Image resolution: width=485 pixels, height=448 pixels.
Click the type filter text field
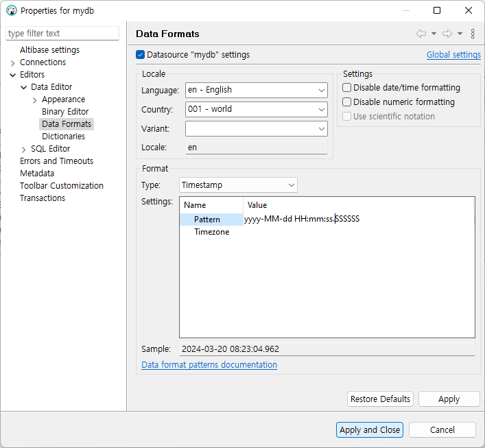(x=62, y=34)
